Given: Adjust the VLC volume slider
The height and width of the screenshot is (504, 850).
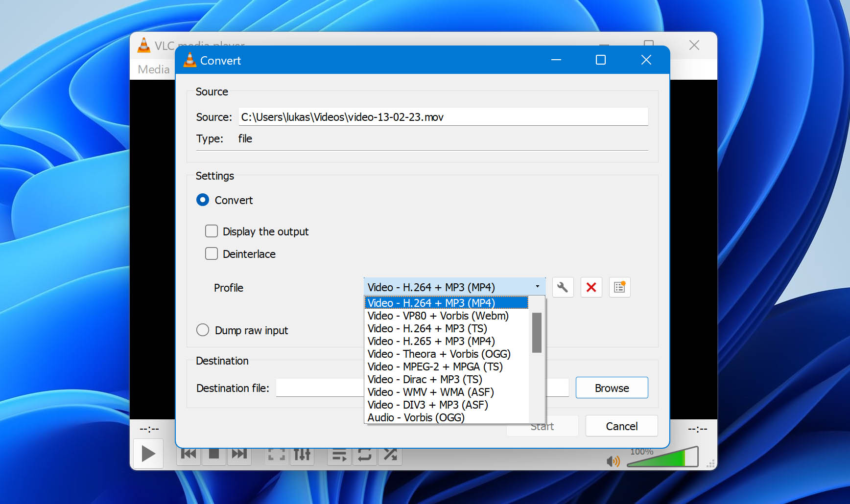Looking at the screenshot, I should click(662, 457).
